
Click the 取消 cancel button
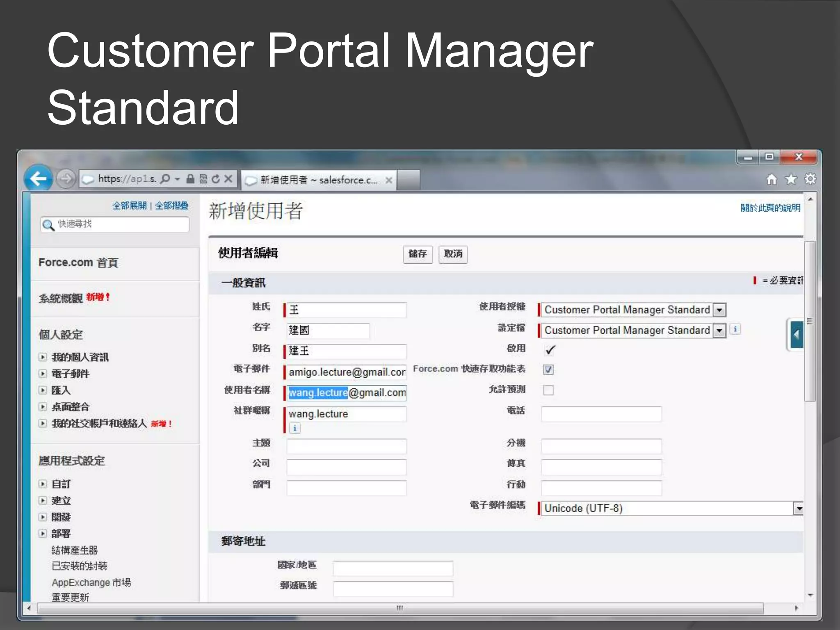tap(453, 254)
